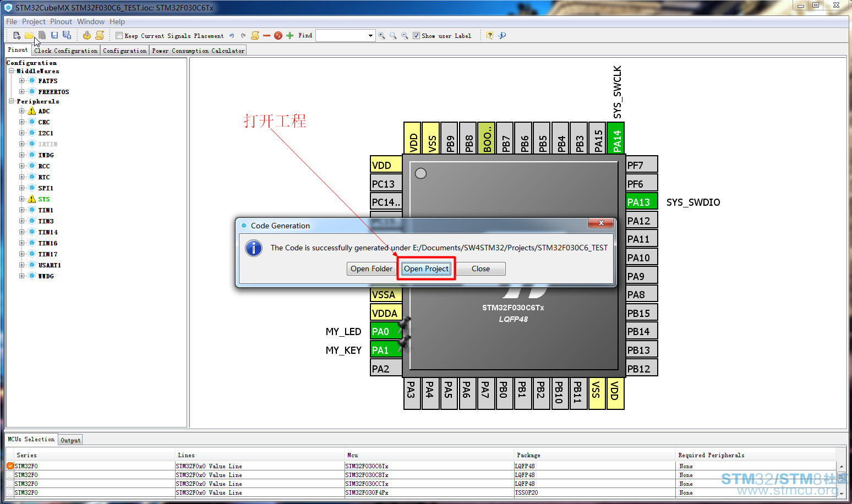Click the red minus icon in toolbar
This screenshot has width=852, height=504.
tap(267, 36)
